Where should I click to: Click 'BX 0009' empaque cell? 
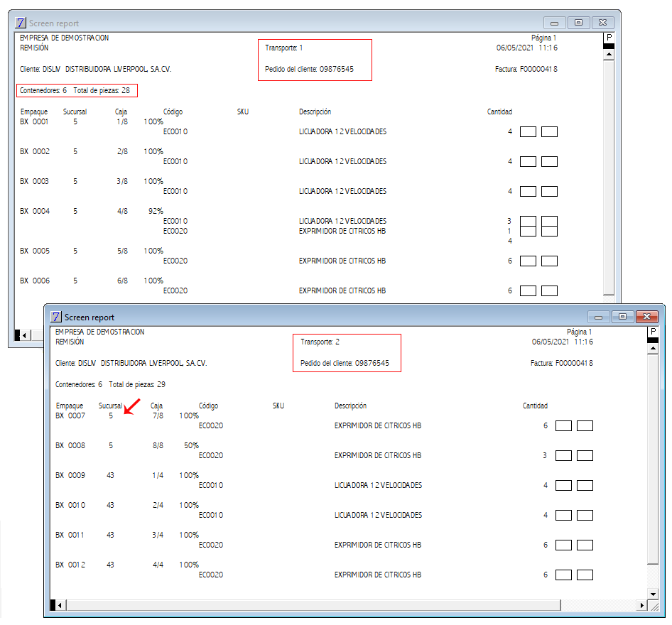tap(70, 475)
